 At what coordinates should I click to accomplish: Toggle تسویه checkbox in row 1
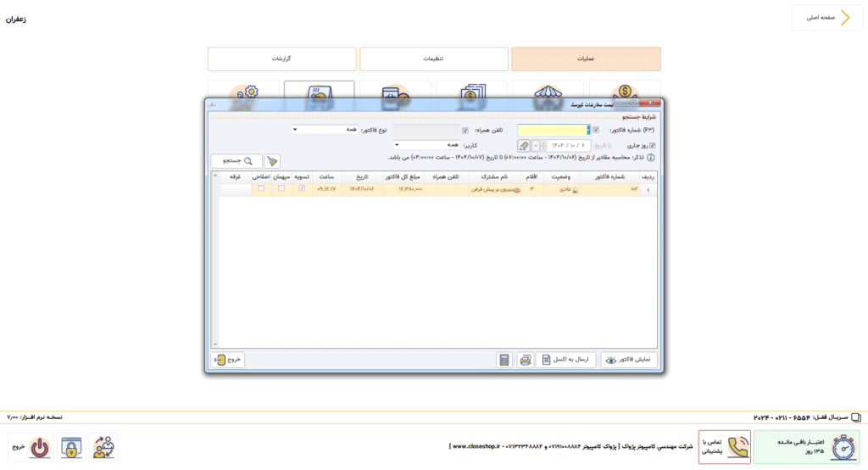coord(302,189)
